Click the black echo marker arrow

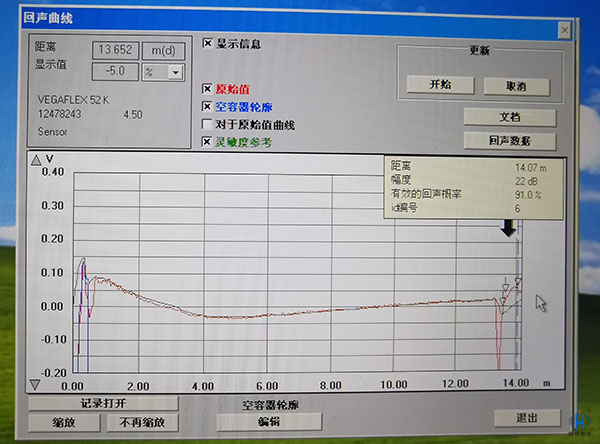click(x=509, y=228)
